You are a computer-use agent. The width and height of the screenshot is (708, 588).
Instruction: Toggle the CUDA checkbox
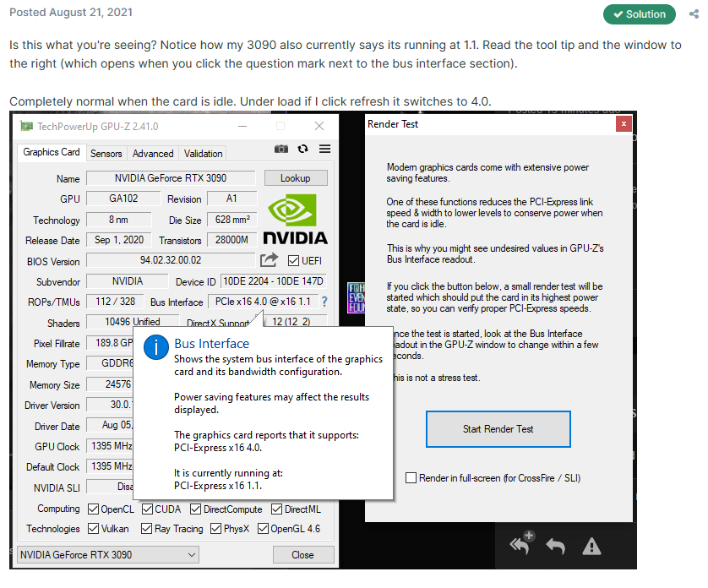pyautogui.click(x=147, y=509)
